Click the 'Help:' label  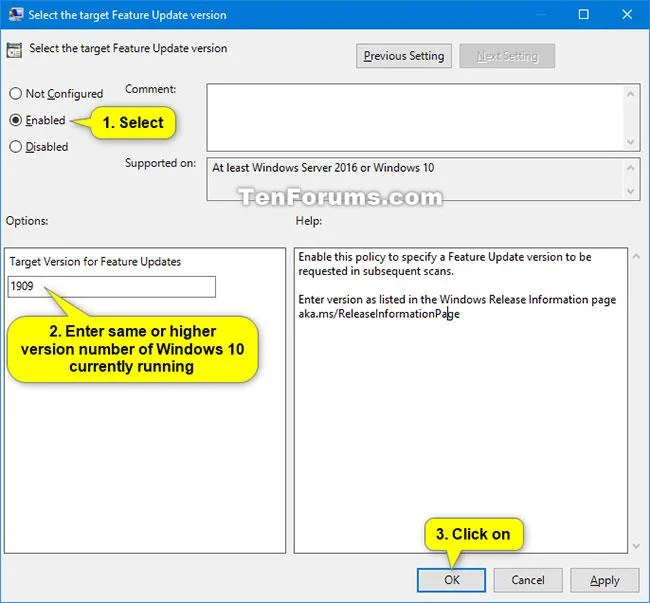309,221
